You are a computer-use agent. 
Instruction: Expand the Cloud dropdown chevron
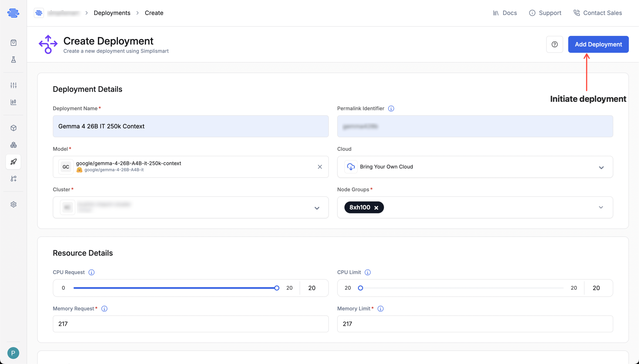click(x=601, y=167)
